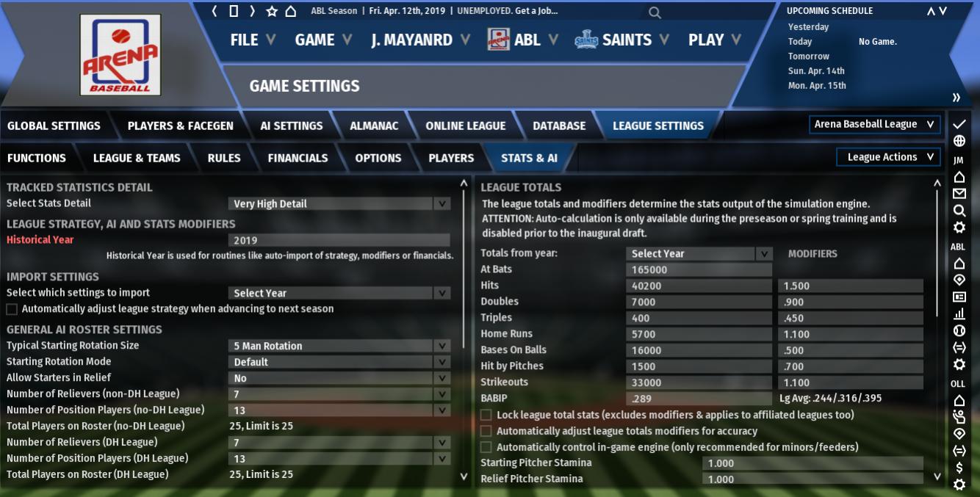Image resolution: width=980 pixels, height=497 pixels.
Task: Click the dollar sign finances icon
Action: pos(959,468)
